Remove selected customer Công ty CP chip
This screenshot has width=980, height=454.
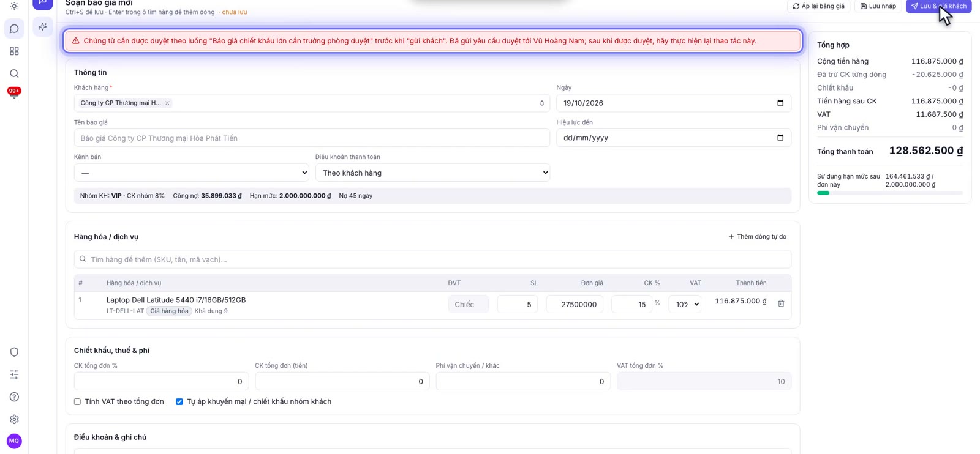tap(167, 103)
